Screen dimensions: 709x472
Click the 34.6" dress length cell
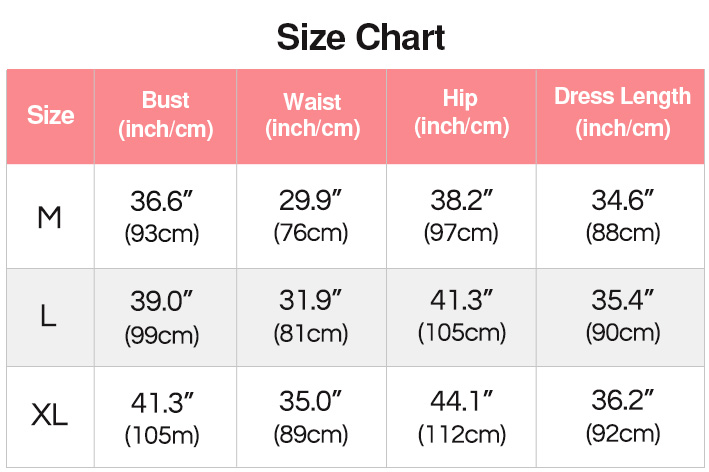pos(623,216)
